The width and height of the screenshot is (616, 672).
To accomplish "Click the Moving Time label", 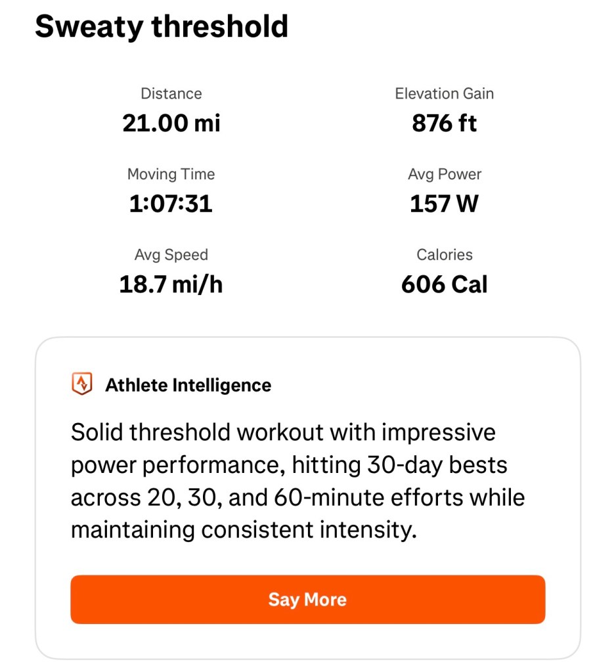I will (x=171, y=175).
